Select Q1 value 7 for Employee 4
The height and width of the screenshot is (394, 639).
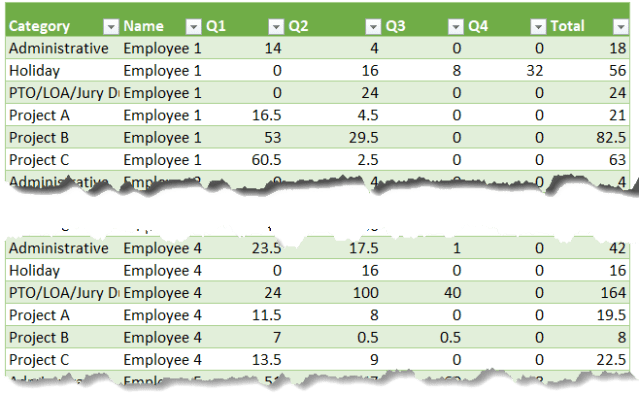pyautogui.click(x=277, y=338)
